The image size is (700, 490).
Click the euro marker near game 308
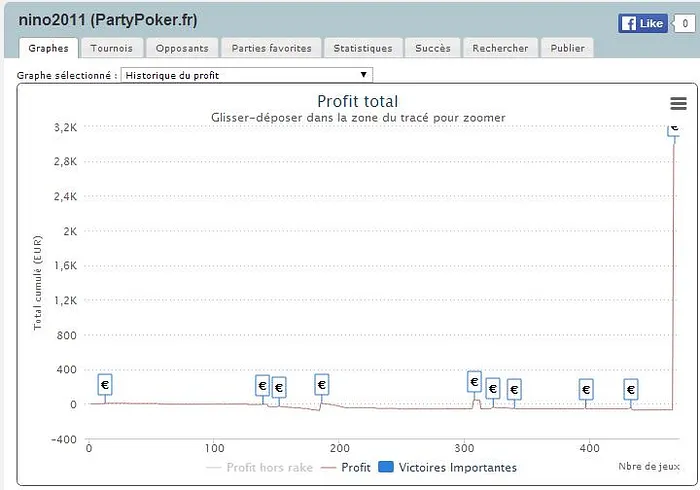pyautogui.click(x=475, y=382)
